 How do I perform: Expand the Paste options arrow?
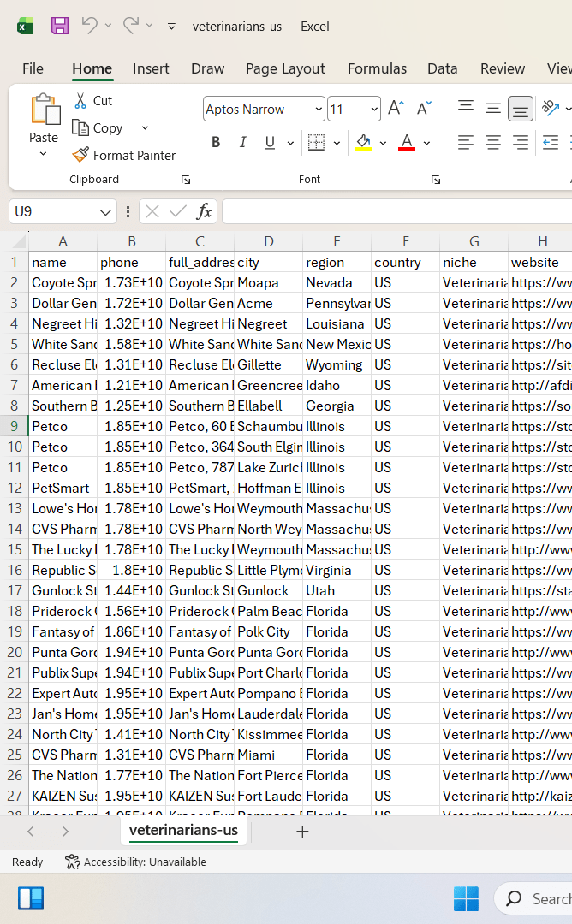coord(43,154)
